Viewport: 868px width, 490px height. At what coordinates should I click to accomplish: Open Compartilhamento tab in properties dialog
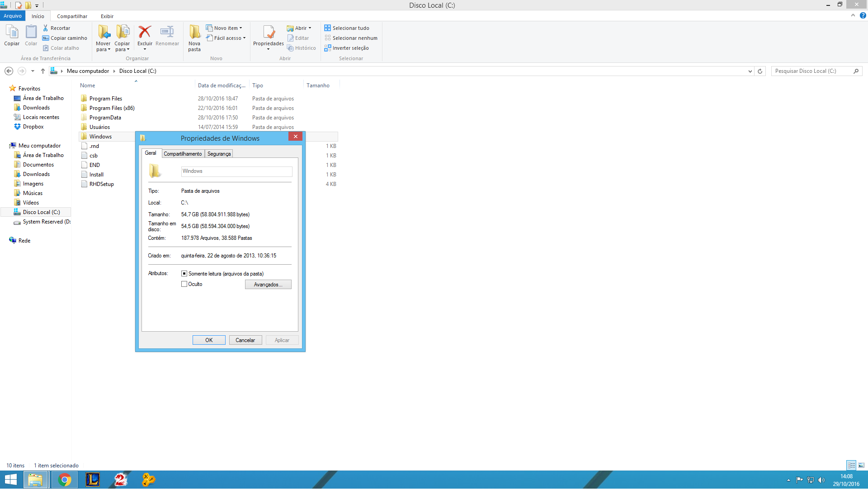coord(183,154)
